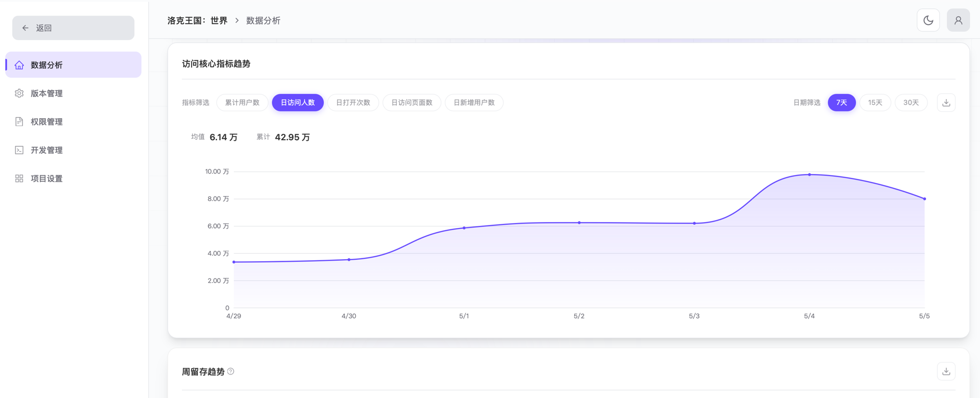
Task: Click the 4/29 x-axis date label
Action: point(234,316)
